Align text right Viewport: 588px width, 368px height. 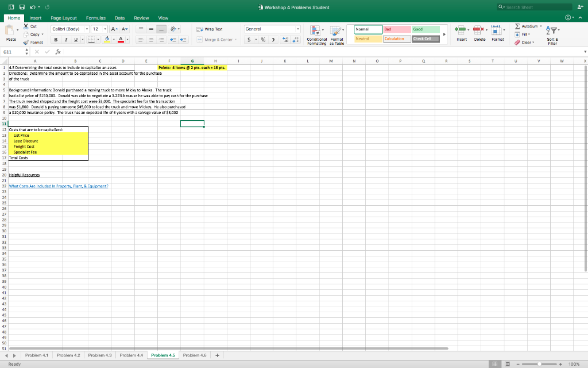161,40
